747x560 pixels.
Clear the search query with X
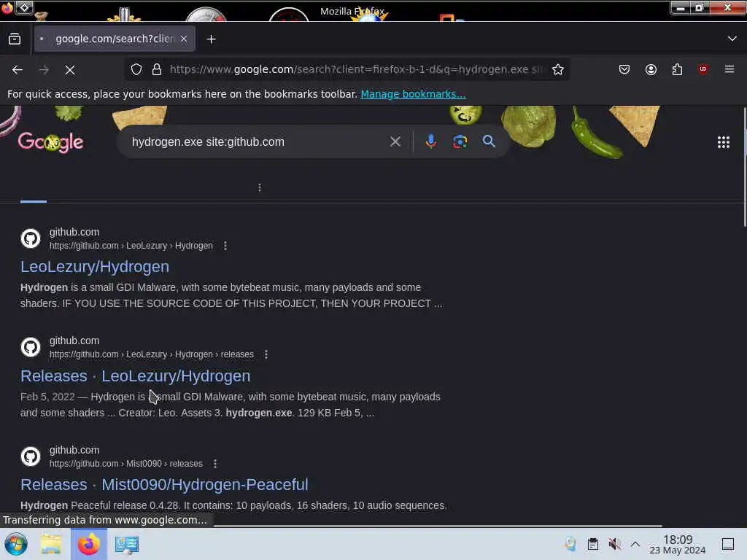coord(395,141)
